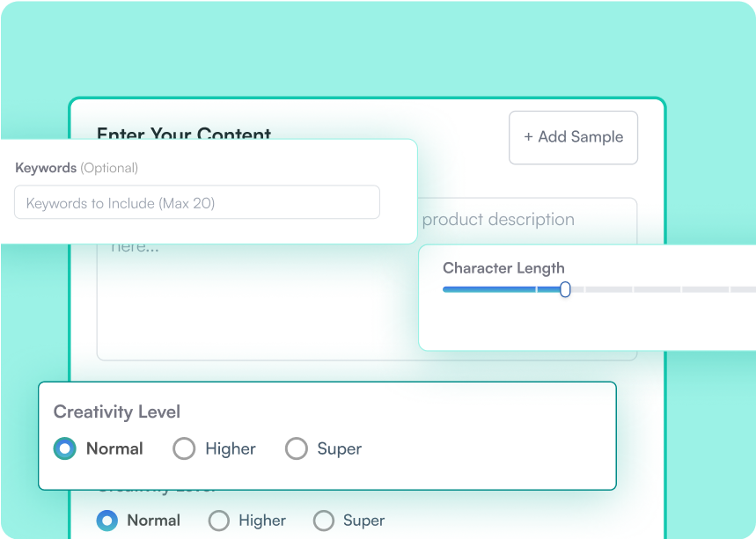This screenshot has width=756, height=539.
Task: Click the Character Length label text
Action: 503,268
